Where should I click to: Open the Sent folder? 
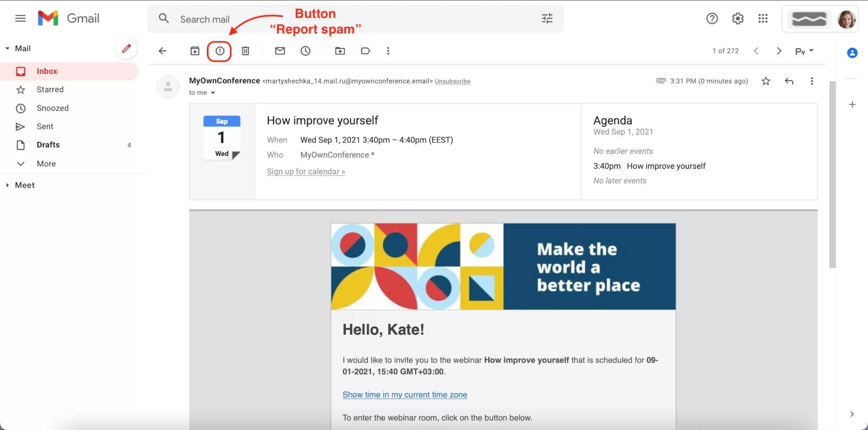(45, 126)
